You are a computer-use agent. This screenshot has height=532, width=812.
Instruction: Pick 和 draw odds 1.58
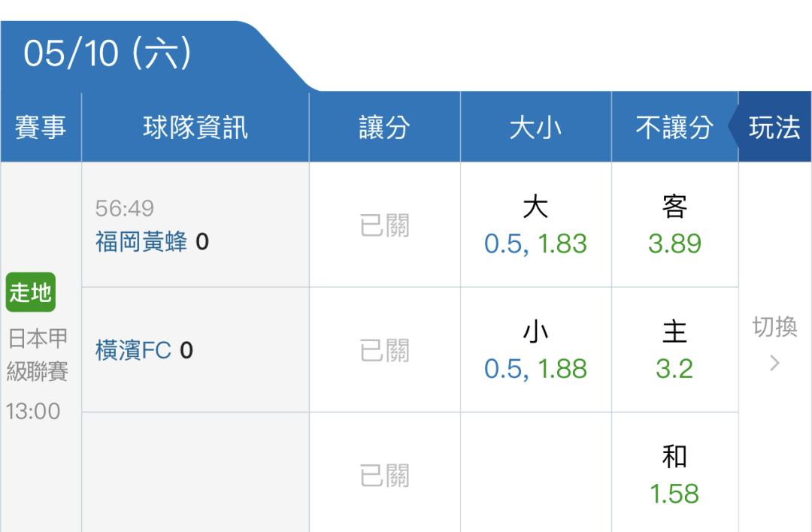pyautogui.click(x=674, y=476)
